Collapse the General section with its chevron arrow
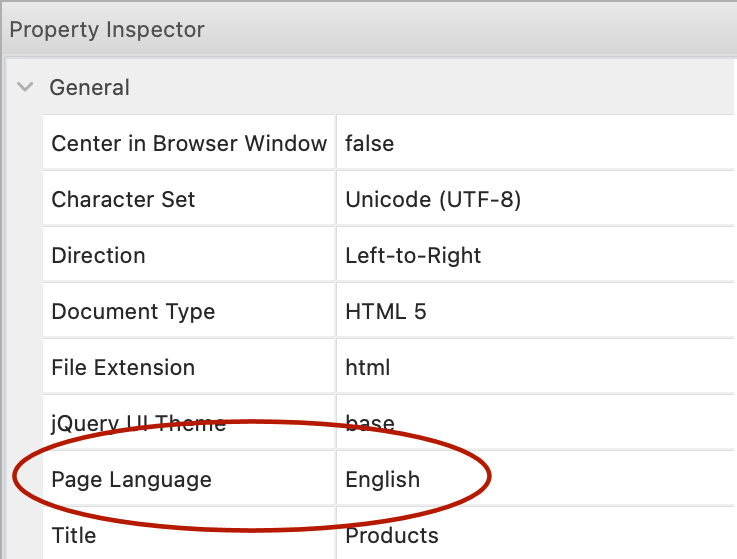 [x=25, y=87]
